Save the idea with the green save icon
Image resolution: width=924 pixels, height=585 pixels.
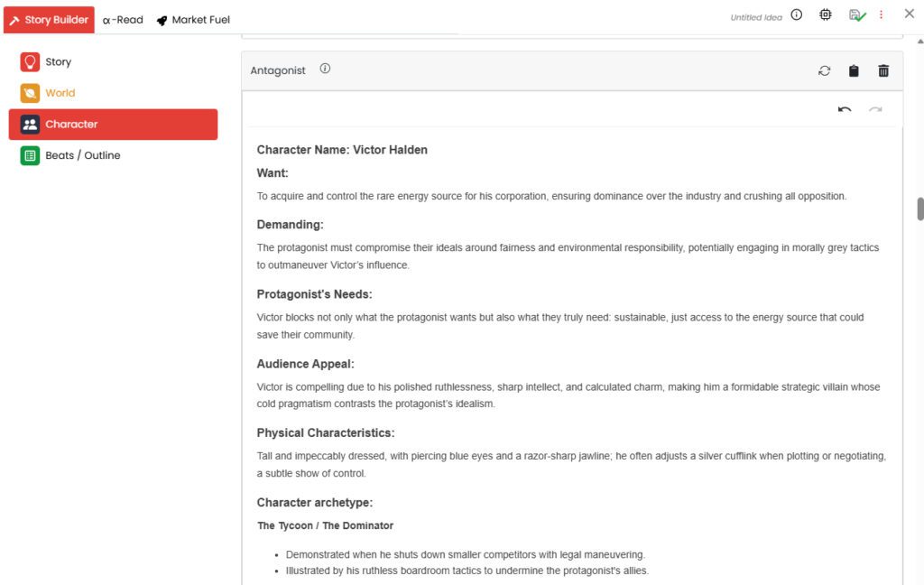(x=856, y=14)
